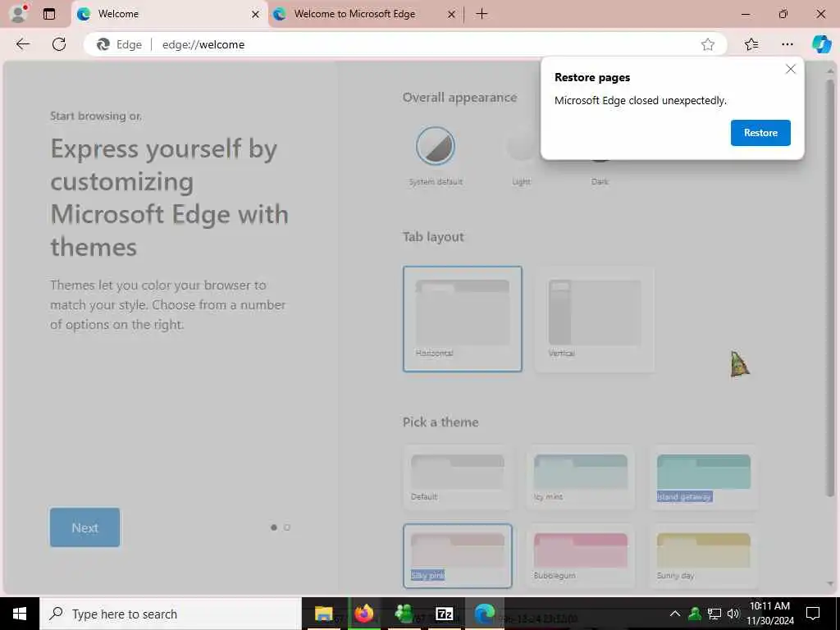Go to second page indicator dot
Image resolution: width=840 pixels, height=630 pixels.
[x=286, y=527]
